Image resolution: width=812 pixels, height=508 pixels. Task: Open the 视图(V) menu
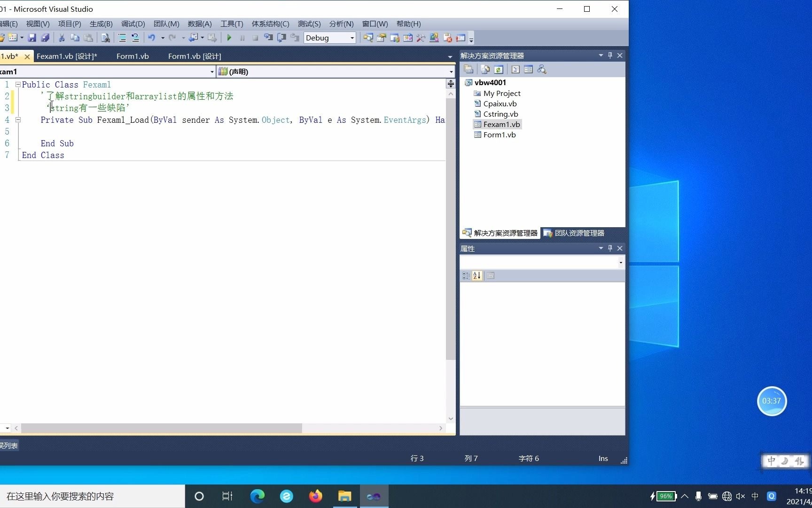pos(38,24)
